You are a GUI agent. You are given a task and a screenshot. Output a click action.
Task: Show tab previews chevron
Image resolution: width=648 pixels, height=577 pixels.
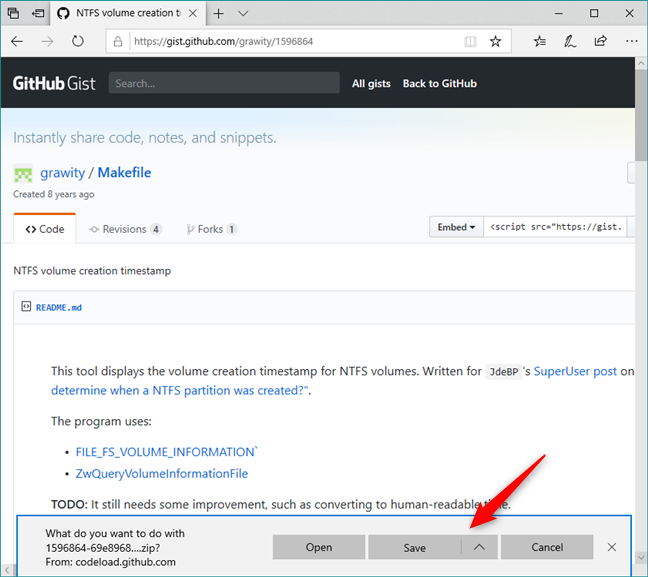(243, 14)
